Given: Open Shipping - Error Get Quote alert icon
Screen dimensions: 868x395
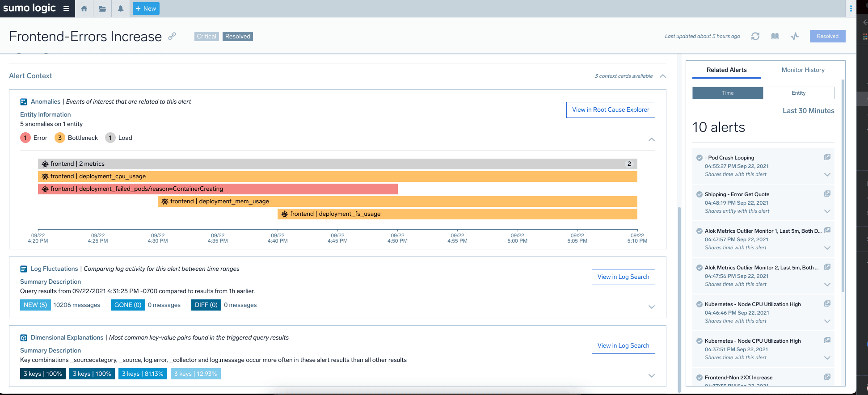Looking at the screenshot, I should 827,193.
